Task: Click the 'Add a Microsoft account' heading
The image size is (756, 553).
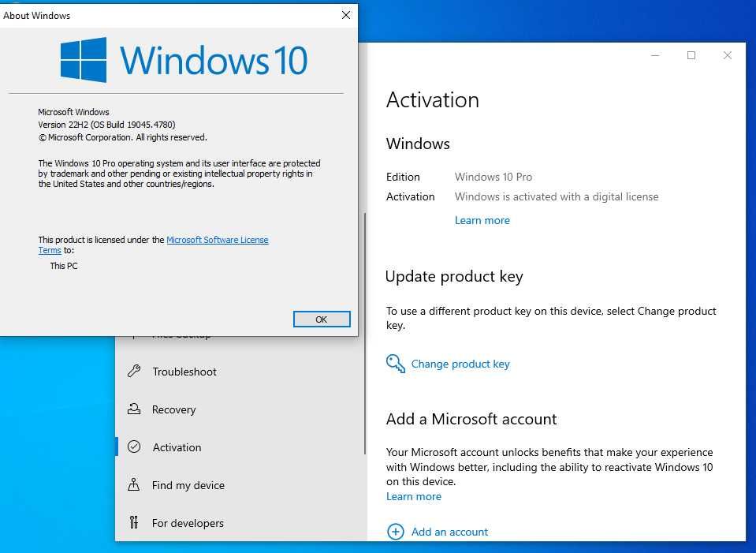Action: pos(471,419)
